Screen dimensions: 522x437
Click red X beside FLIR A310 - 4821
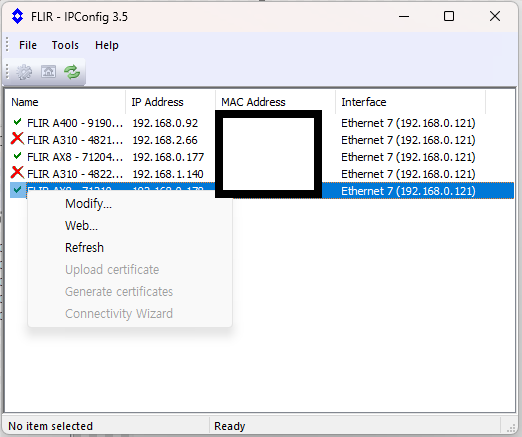pos(17,139)
